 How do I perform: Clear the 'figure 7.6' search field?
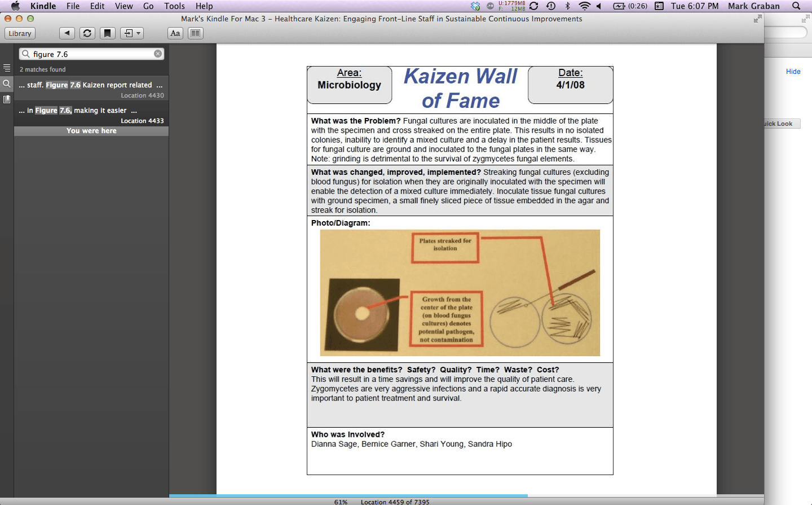tap(158, 54)
